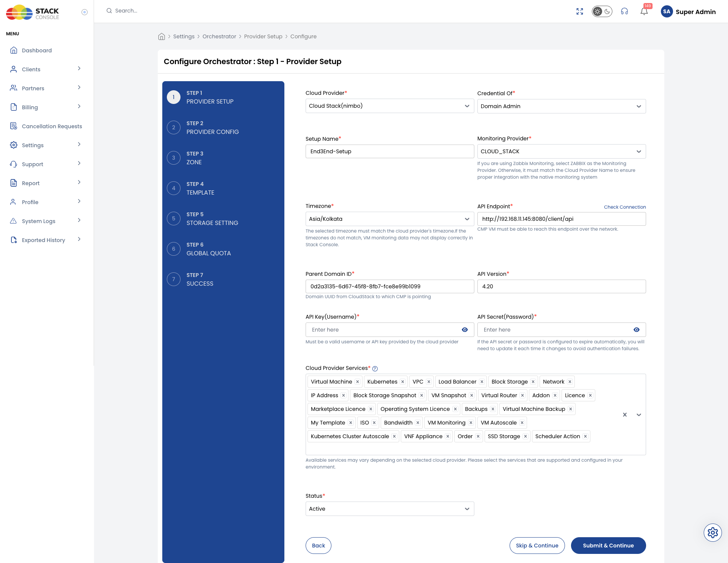Click the Support headset sidebar icon
The width and height of the screenshot is (728, 563).
pyautogui.click(x=14, y=164)
